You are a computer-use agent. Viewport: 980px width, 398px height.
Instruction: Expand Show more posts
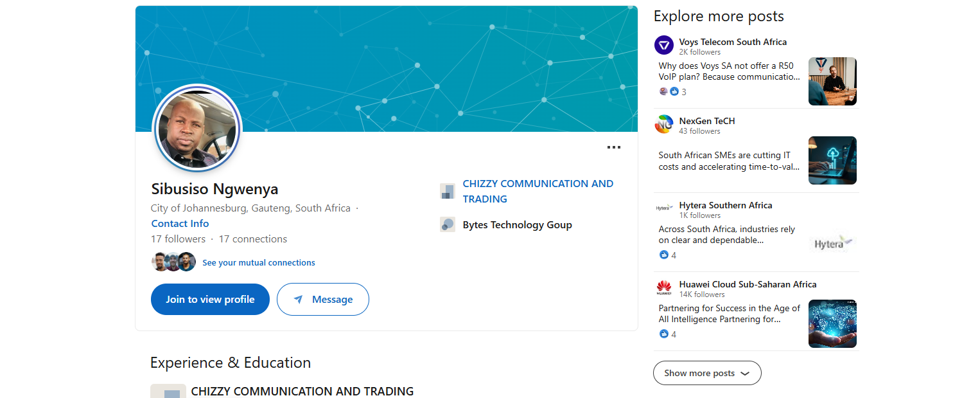(x=707, y=373)
